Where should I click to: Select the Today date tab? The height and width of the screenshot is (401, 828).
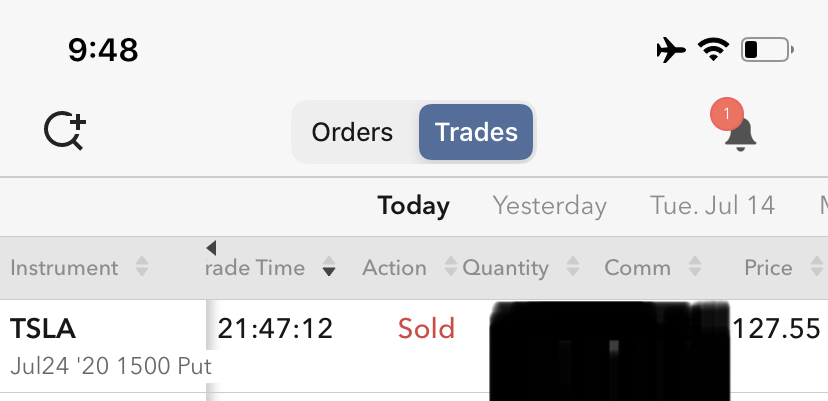(x=413, y=206)
